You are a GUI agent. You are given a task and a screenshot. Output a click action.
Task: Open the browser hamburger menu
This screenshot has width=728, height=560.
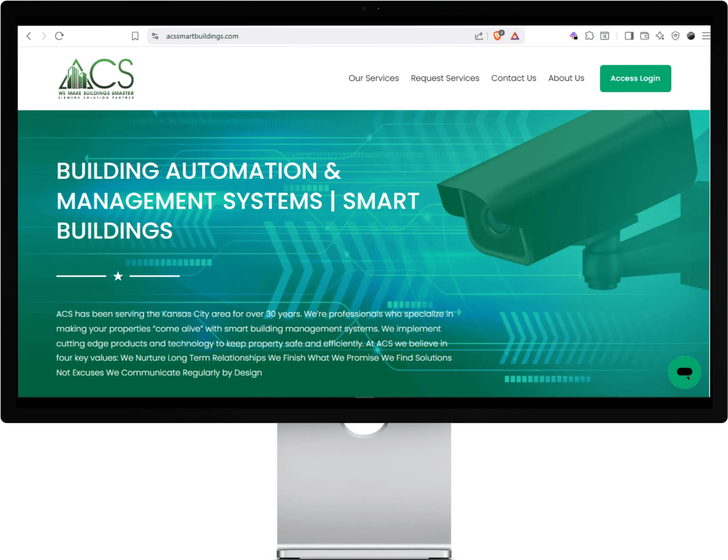point(706,36)
